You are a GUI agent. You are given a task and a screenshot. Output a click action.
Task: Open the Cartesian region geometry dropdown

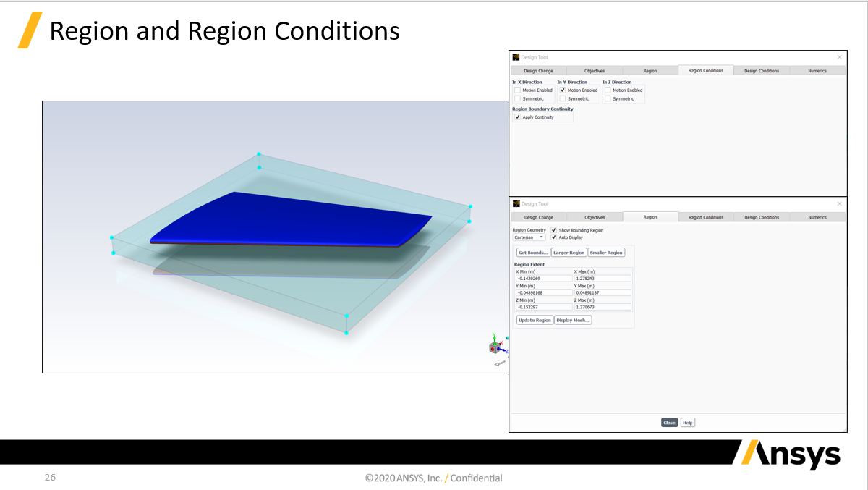[529, 237]
